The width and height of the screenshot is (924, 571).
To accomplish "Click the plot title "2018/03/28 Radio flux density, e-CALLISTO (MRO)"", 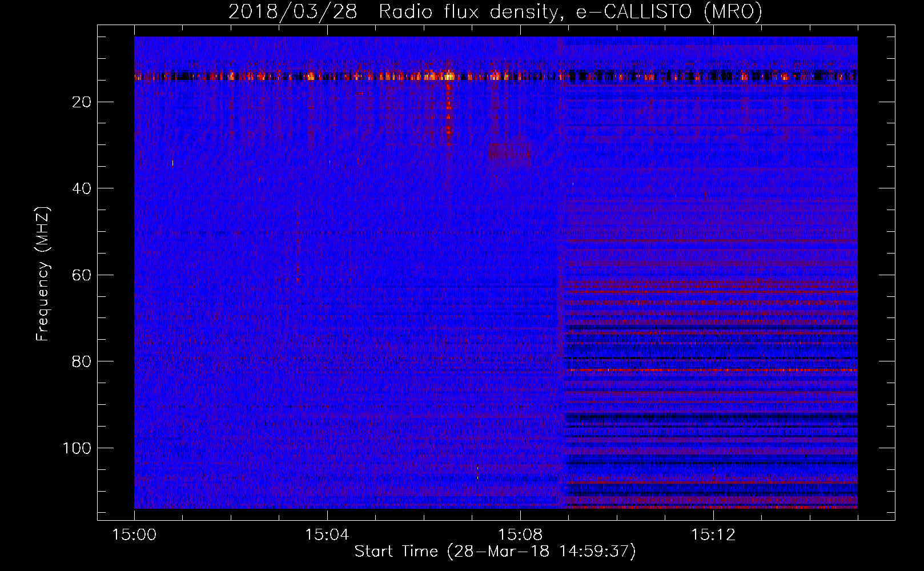I will (495, 11).
